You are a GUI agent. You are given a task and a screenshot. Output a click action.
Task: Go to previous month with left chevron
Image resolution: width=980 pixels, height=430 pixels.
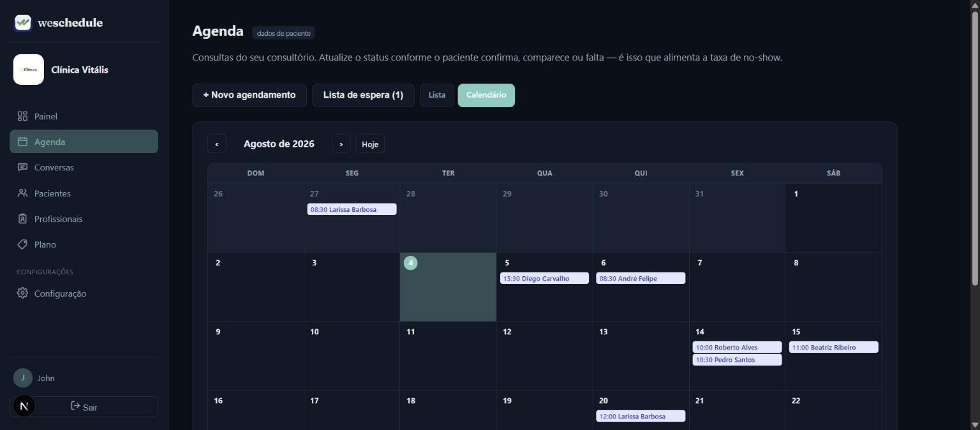[217, 144]
